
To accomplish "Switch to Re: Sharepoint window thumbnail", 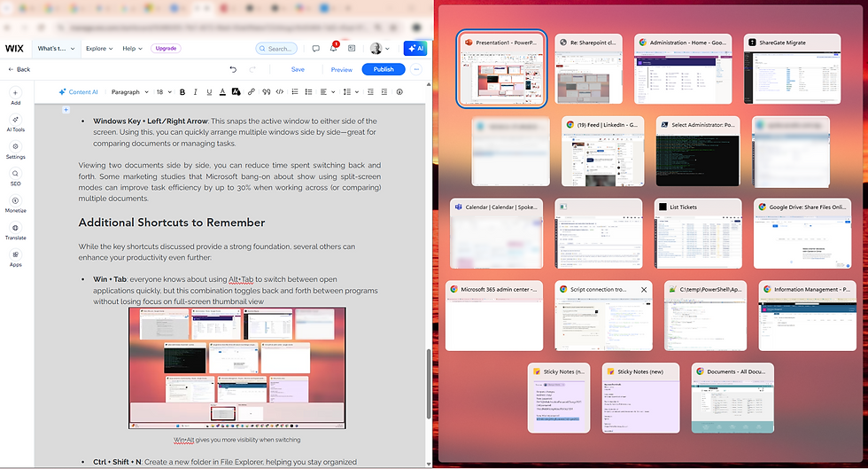I will (x=588, y=69).
